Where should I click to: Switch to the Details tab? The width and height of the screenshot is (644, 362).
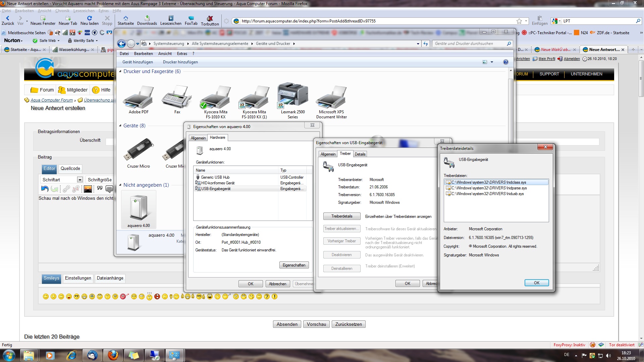[x=360, y=154]
